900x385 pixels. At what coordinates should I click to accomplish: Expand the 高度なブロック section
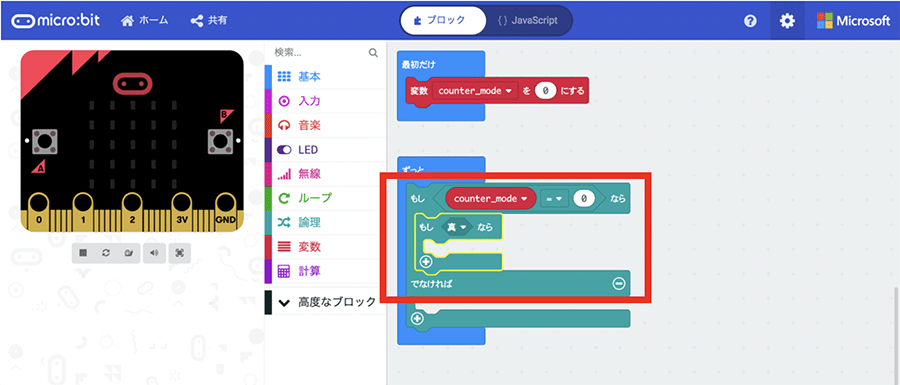coord(327,302)
